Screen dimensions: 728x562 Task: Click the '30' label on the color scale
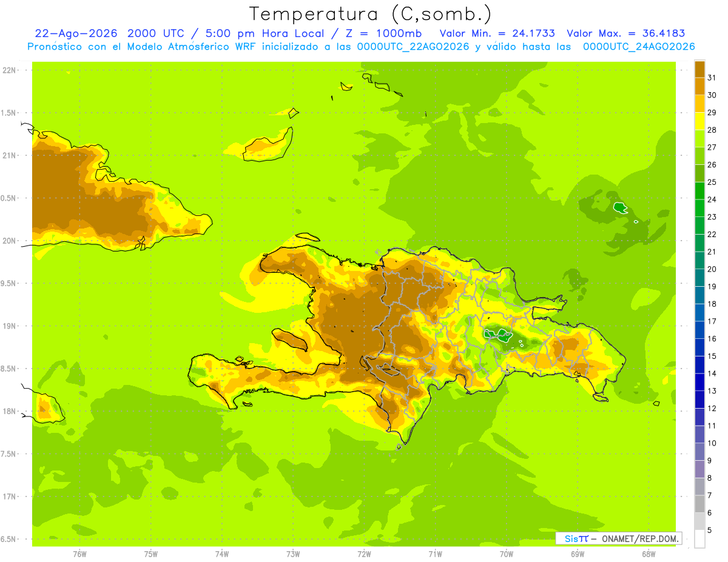pos(712,95)
